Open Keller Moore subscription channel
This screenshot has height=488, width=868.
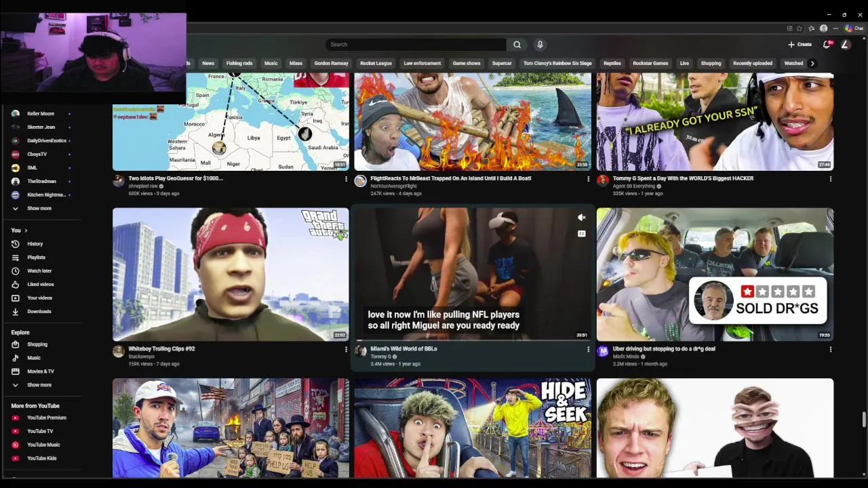(39, 114)
